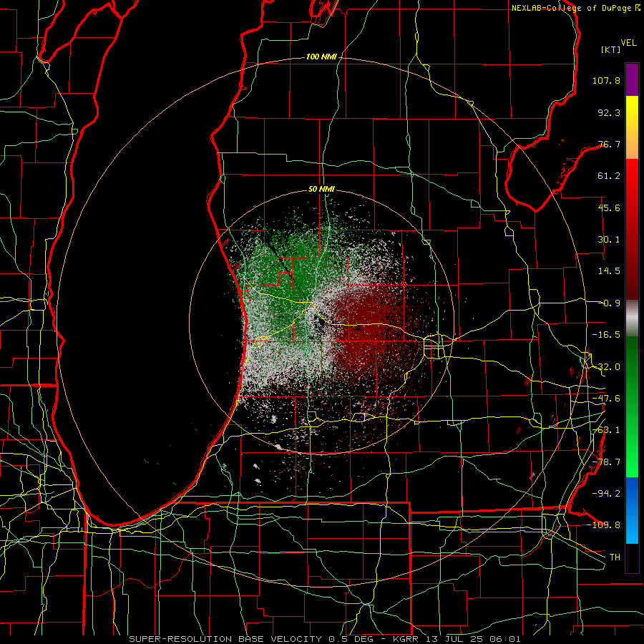
Task: Click the TH legend label
Action: click(615, 557)
